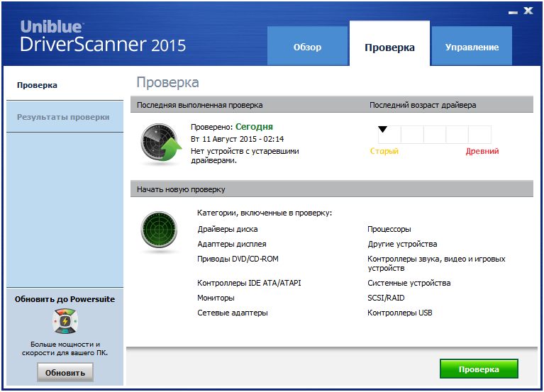Click the Powersuite gauge icon
The width and height of the screenshot is (544, 392).
click(x=65, y=321)
